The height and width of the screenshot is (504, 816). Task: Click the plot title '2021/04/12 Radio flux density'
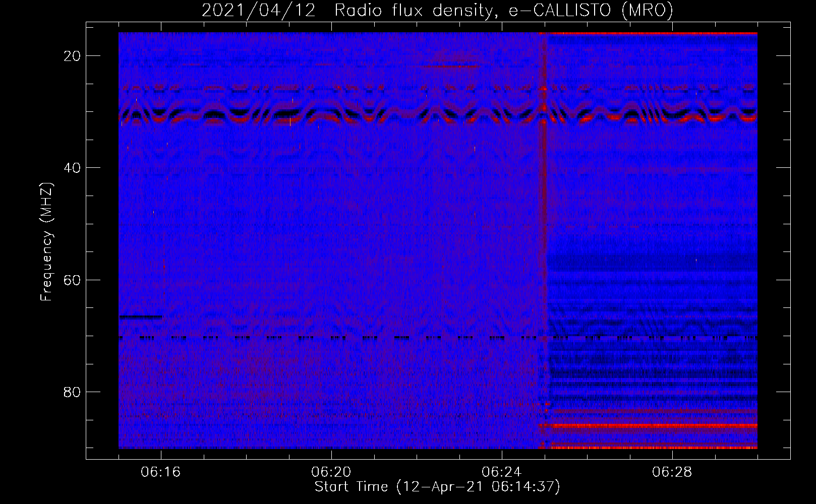[x=437, y=10]
